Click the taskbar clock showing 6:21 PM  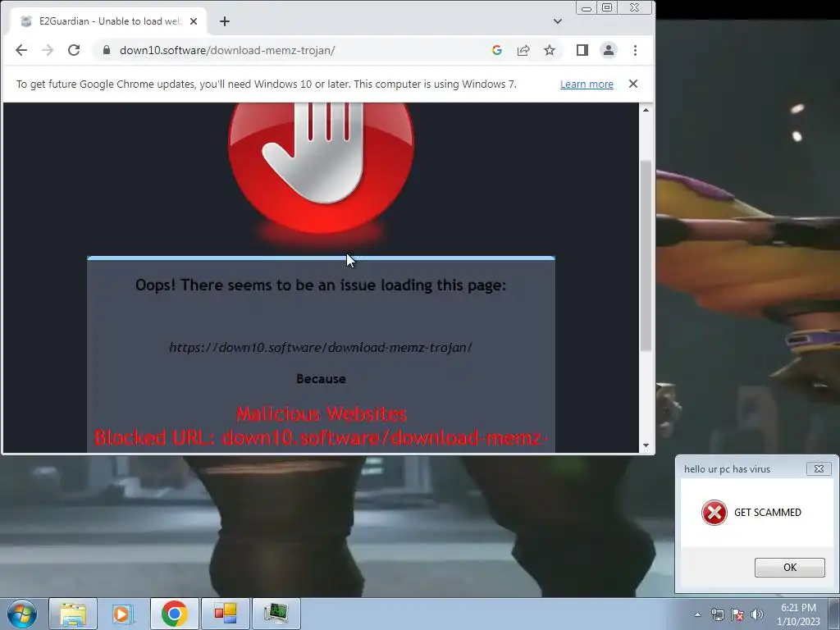click(798, 614)
